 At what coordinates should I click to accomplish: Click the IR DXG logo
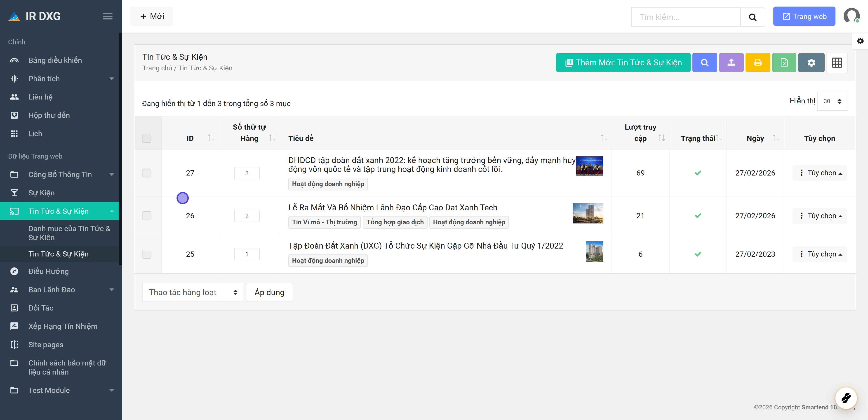(x=34, y=16)
